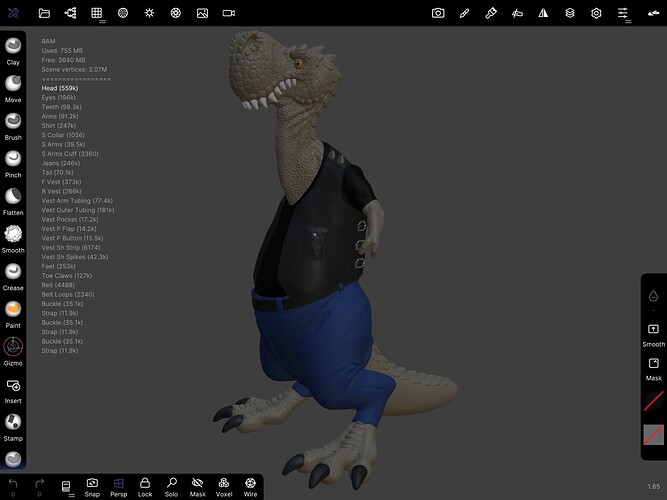The image size is (667, 500).
Task: Open the Symmetry triangle menu
Action: [x=543, y=13]
